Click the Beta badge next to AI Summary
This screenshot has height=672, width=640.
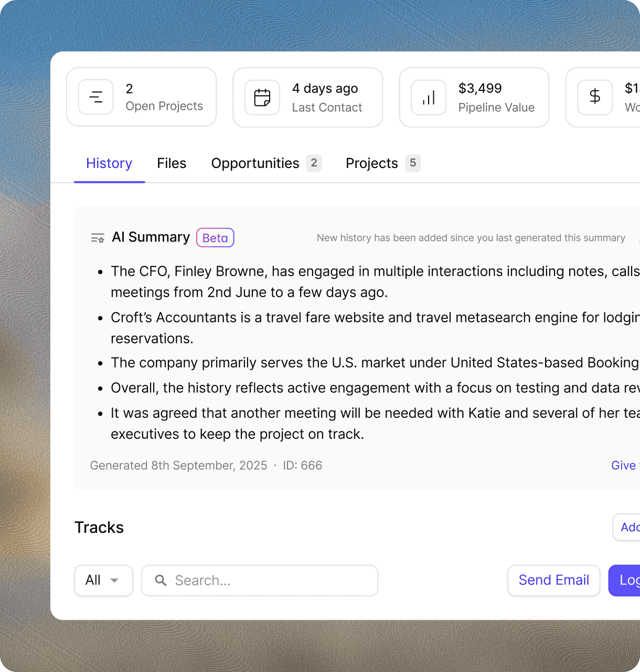coord(215,237)
